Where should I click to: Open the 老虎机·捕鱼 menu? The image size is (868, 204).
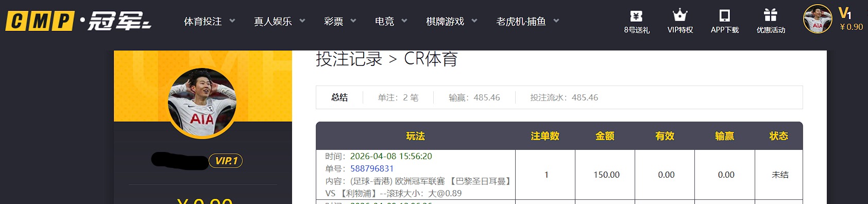coord(521,21)
